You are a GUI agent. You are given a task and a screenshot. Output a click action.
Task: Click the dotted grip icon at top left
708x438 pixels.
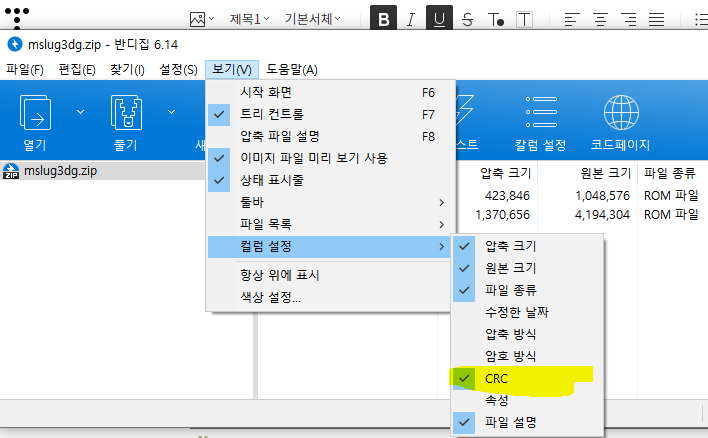(x=17, y=18)
